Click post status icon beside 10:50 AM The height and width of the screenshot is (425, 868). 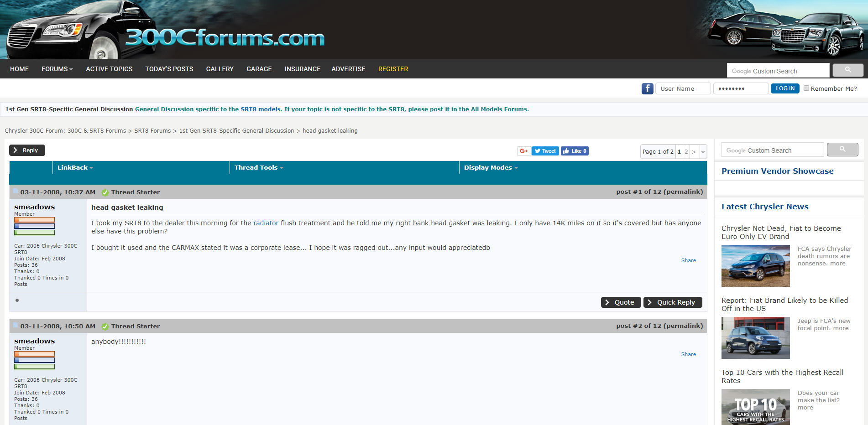coord(16,326)
